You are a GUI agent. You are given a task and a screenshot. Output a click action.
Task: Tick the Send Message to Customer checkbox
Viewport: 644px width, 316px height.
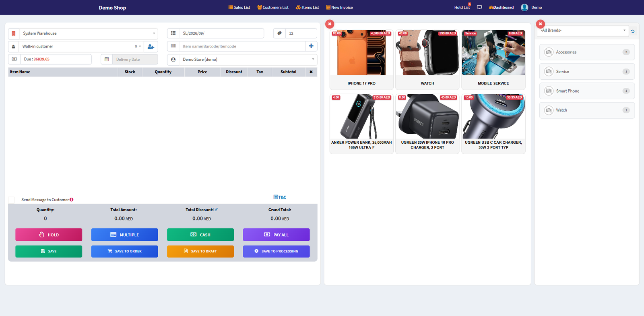click(x=11, y=200)
